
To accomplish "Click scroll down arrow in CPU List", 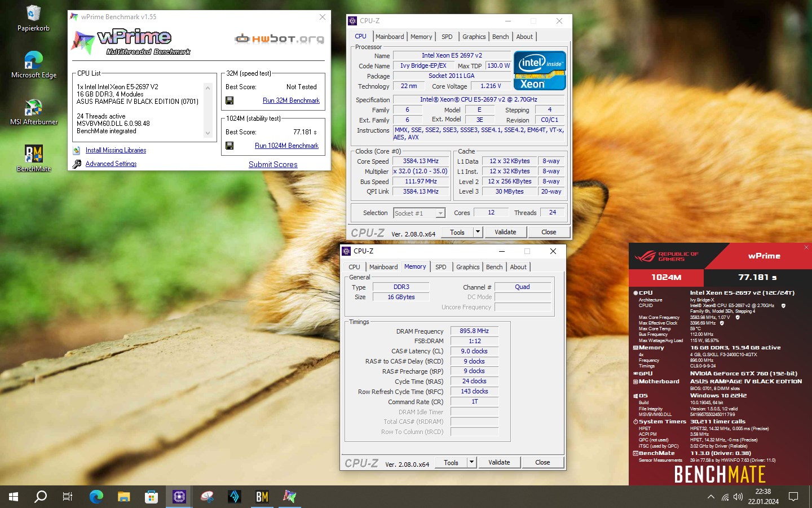I will [208, 133].
